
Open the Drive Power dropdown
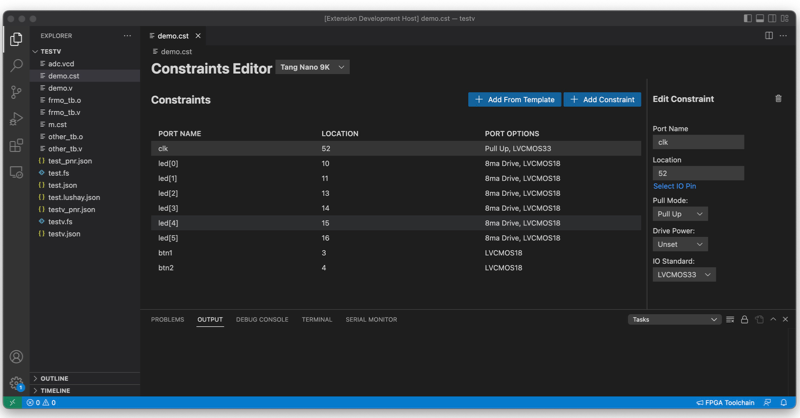coord(680,244)
